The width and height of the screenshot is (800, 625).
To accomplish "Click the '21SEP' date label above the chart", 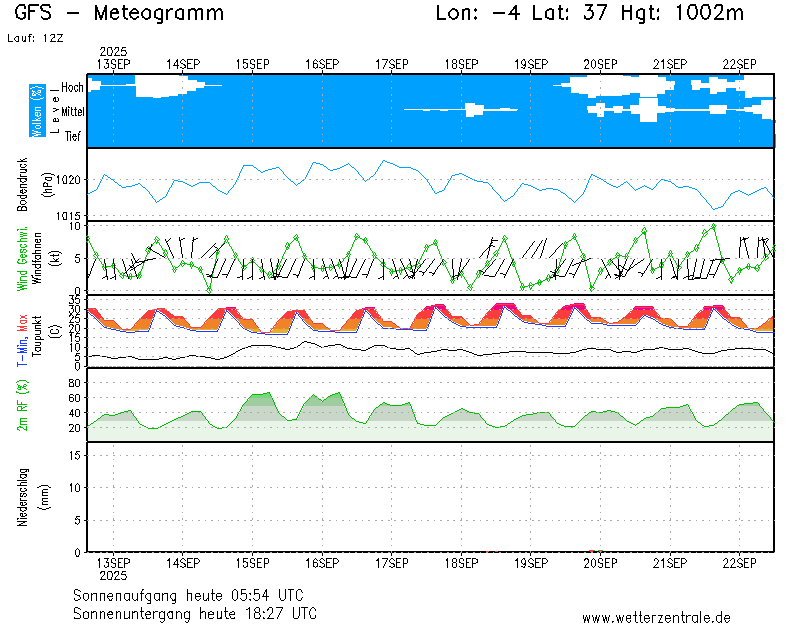I will coord(670,65).
